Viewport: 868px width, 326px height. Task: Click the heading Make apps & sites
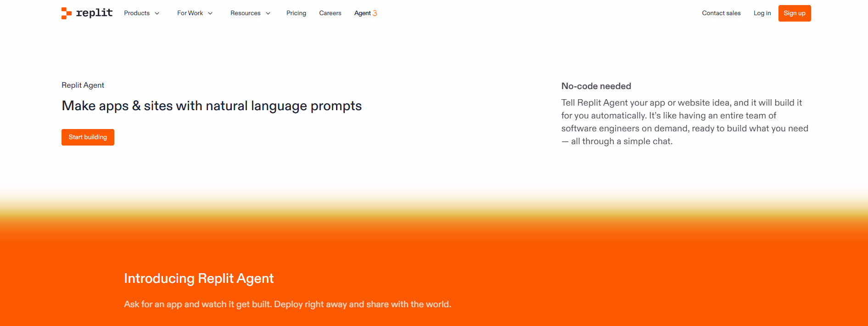coord(212,106)
